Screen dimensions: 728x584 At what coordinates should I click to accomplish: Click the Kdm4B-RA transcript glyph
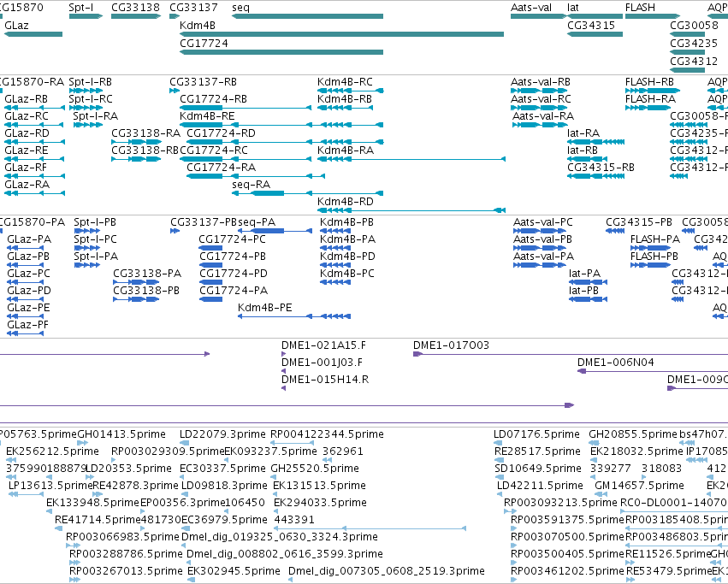[411, 159]
